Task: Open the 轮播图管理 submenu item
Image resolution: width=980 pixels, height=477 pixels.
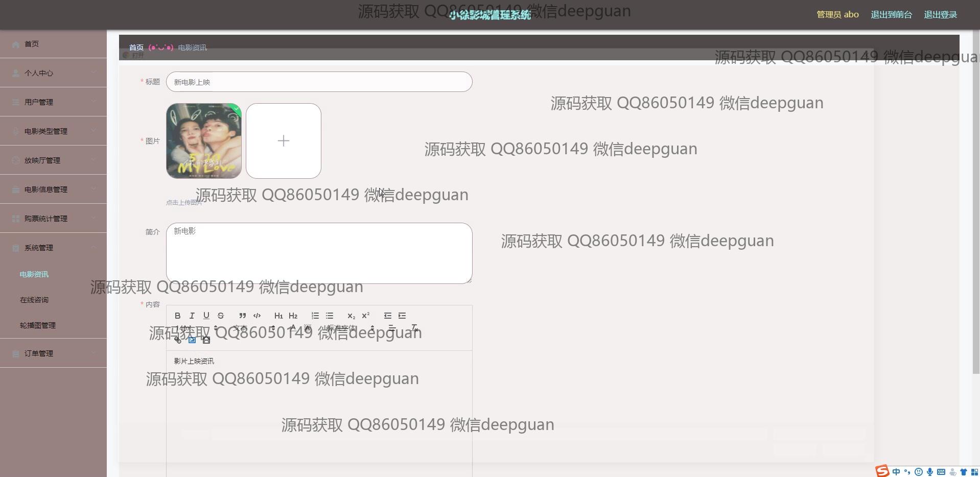Action: click(38, 325)
